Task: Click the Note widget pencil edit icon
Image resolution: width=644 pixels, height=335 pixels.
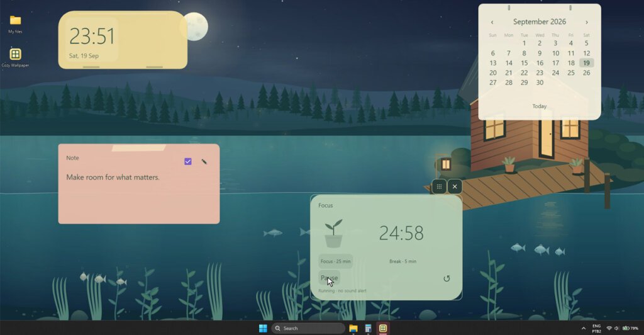Action: [x=204, y=162]
